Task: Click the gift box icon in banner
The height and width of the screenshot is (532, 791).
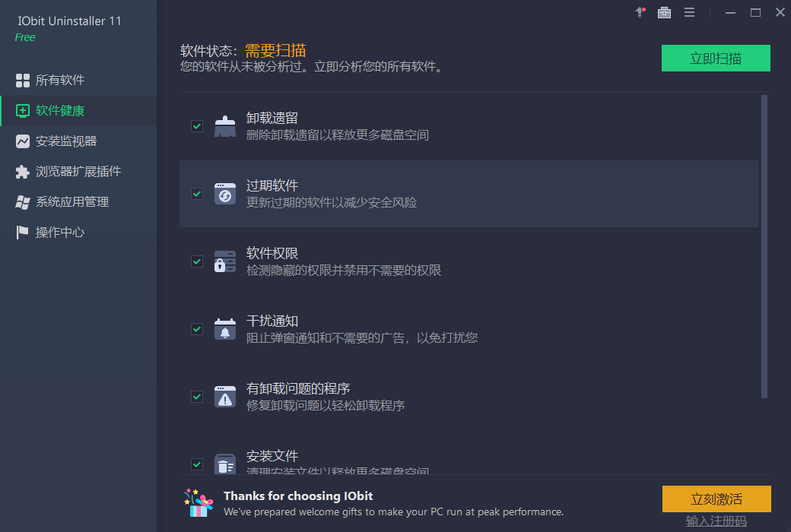Action: point(199,503)
